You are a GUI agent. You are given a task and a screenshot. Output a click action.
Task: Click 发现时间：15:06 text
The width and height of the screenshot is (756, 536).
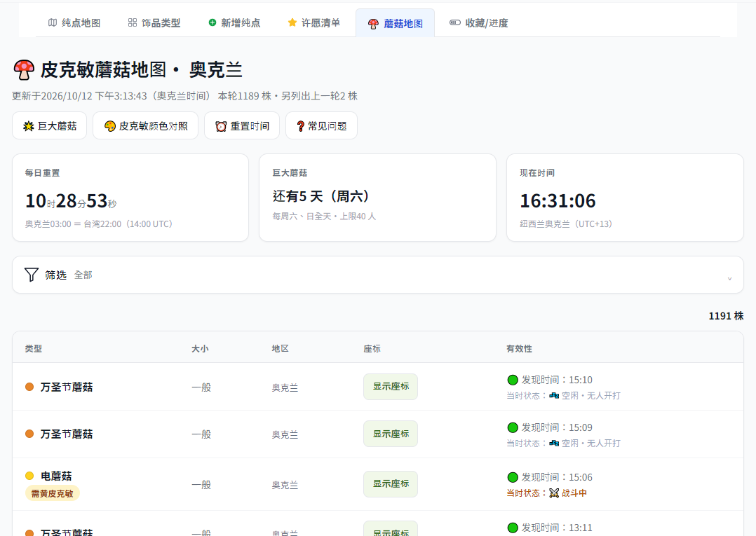pos(557,477)
